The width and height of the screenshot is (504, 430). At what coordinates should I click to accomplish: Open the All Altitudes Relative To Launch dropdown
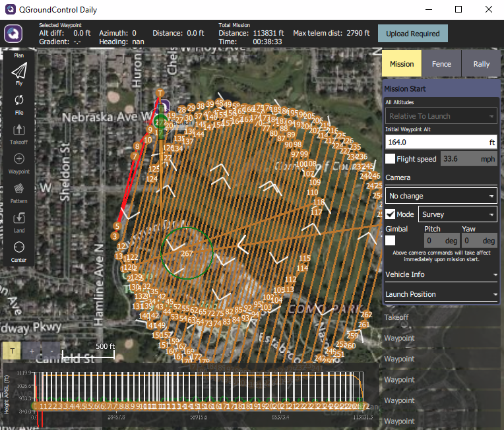(441, 115)
